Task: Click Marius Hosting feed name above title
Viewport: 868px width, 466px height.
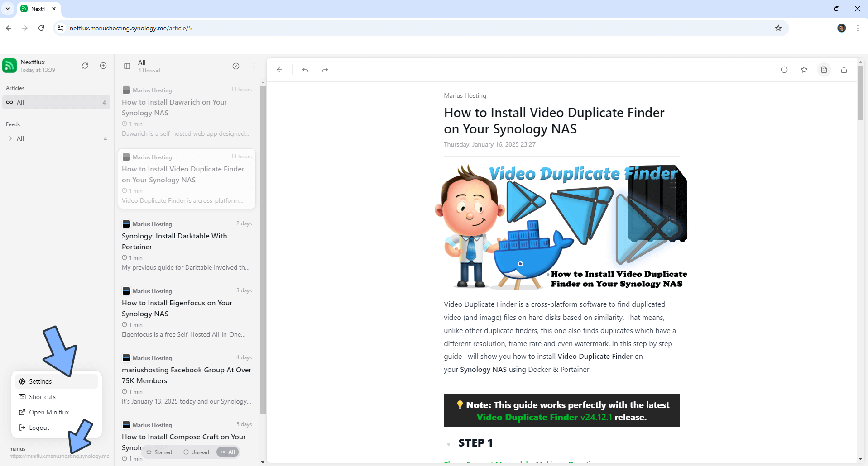Action: pos(465,95)
